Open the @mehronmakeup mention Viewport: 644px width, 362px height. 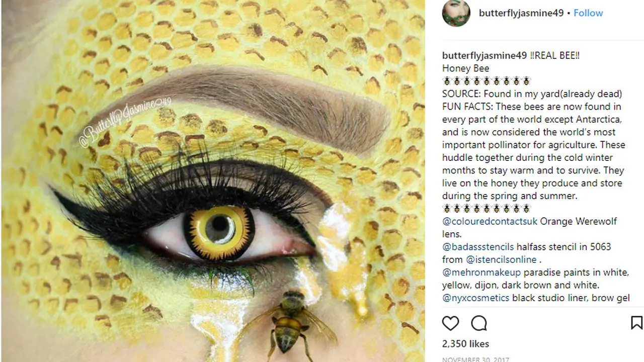click(x=481, y=273)
